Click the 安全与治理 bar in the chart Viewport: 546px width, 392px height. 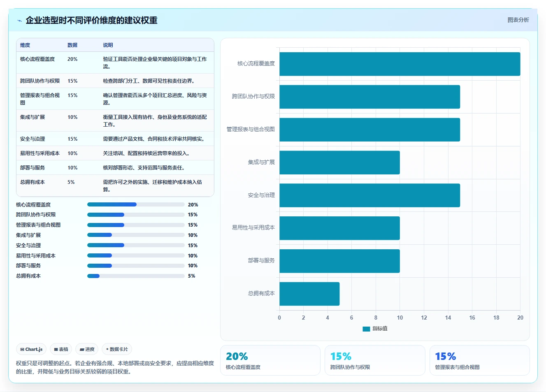(x=370, y=195)
